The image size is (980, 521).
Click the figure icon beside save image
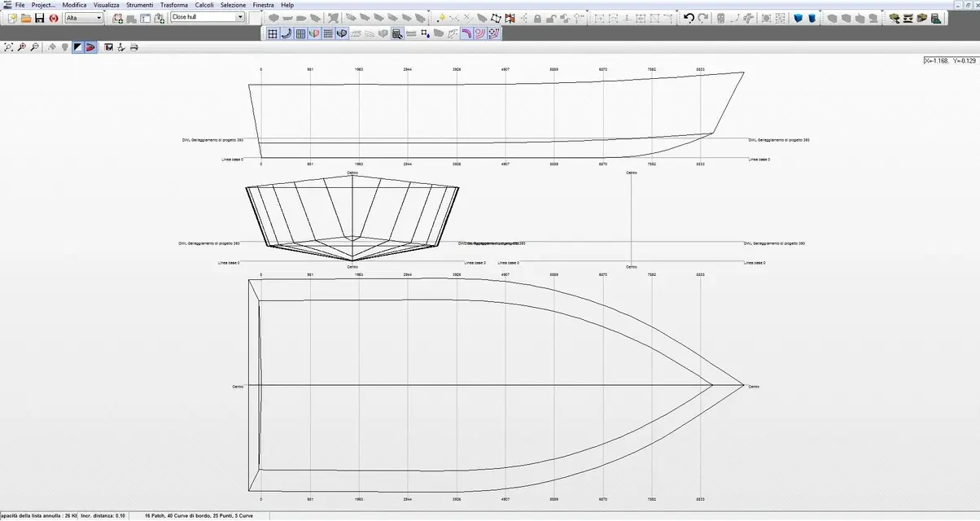tap(121, 47)
